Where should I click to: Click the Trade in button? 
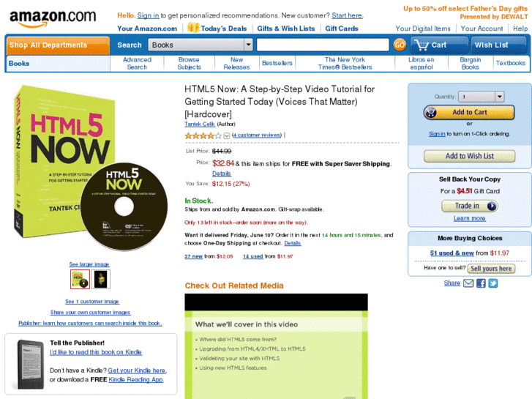pos(470,206)
